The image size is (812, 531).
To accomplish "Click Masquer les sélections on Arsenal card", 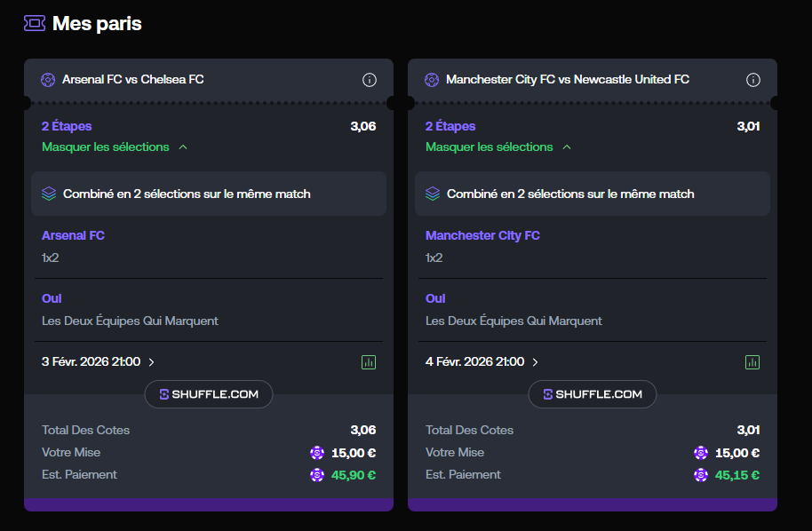I will (106, 147).
